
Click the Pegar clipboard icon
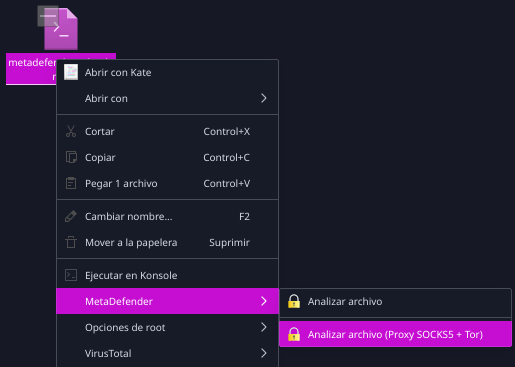coord(71,183)
